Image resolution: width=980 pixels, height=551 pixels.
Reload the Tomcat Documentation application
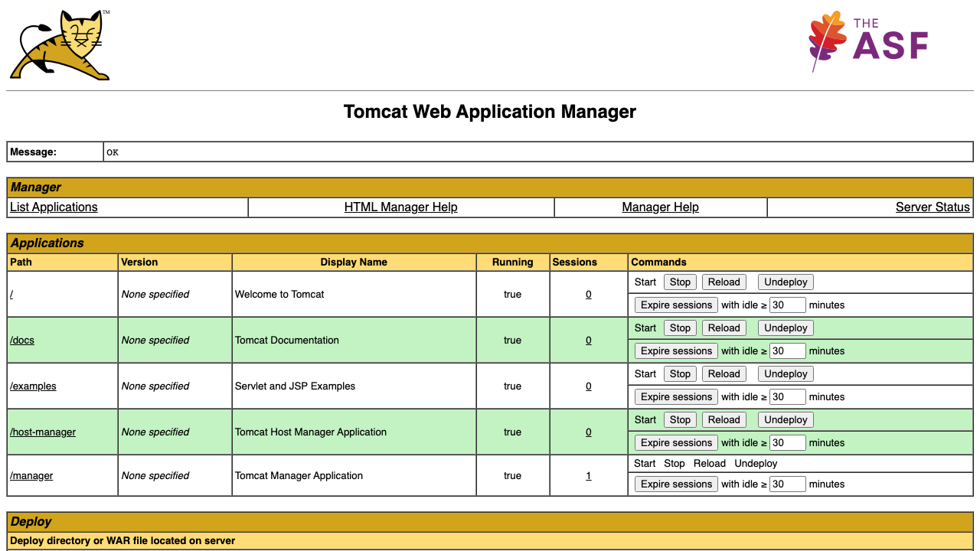click(x=724, y=328)
